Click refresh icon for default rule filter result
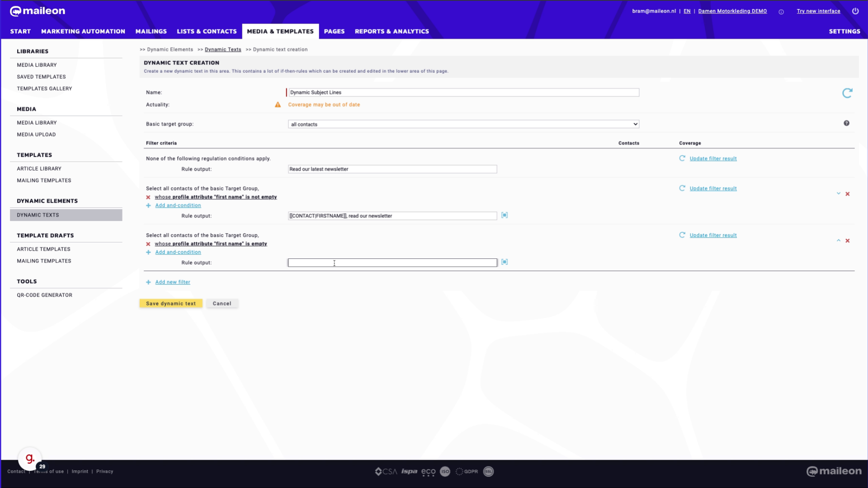Screen dimensions: 868x488 [x=682, y=158]
